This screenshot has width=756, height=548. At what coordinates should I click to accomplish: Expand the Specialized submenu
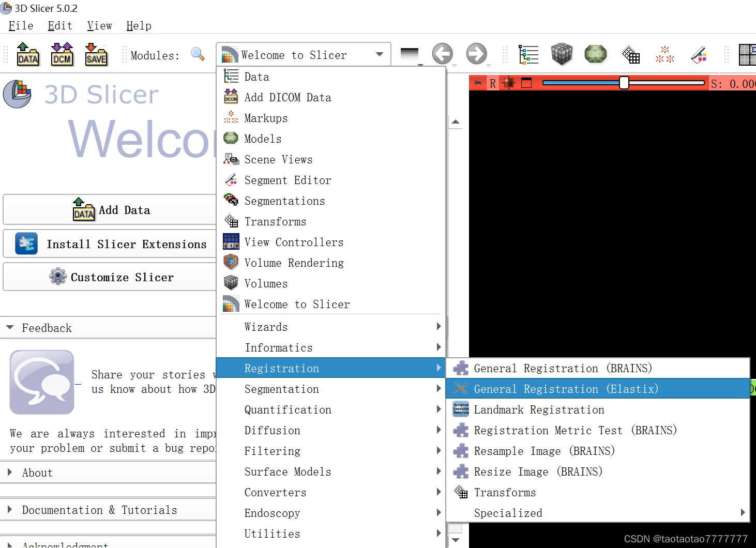[x=598, y=513]
